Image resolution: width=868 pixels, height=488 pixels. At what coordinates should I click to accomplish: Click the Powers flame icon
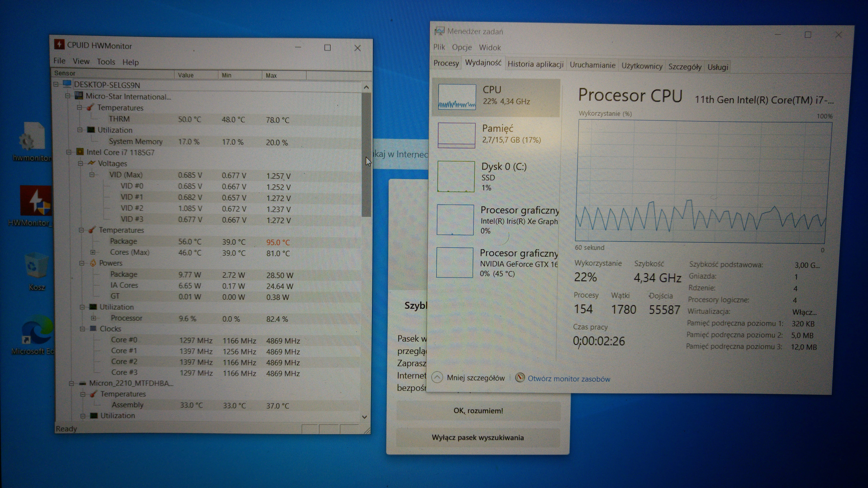click(x=93, y=263)
